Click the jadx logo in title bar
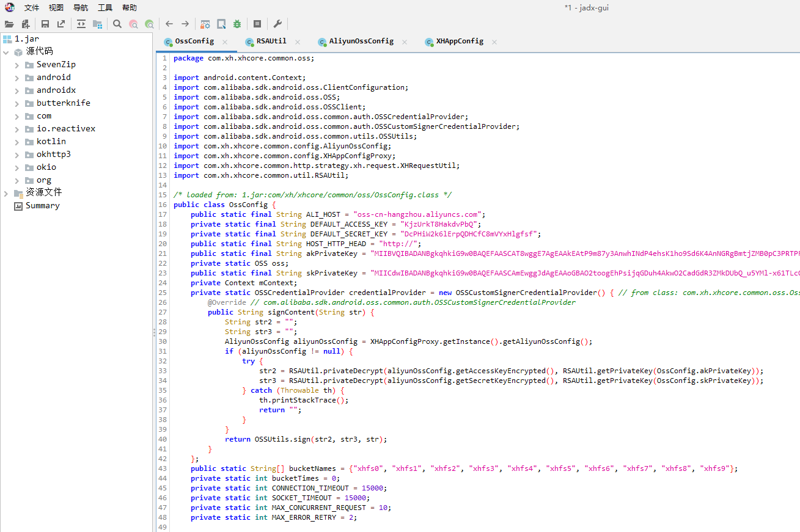 pyautogui.click(x=10, y=7)
